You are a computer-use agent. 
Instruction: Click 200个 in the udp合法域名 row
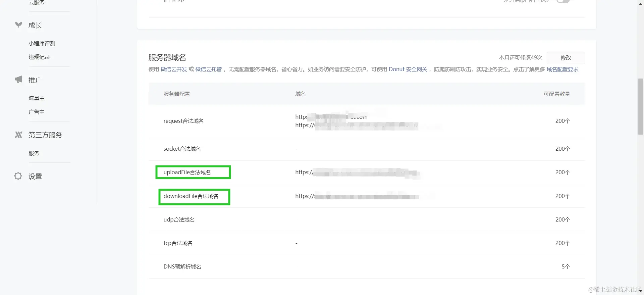563,219
